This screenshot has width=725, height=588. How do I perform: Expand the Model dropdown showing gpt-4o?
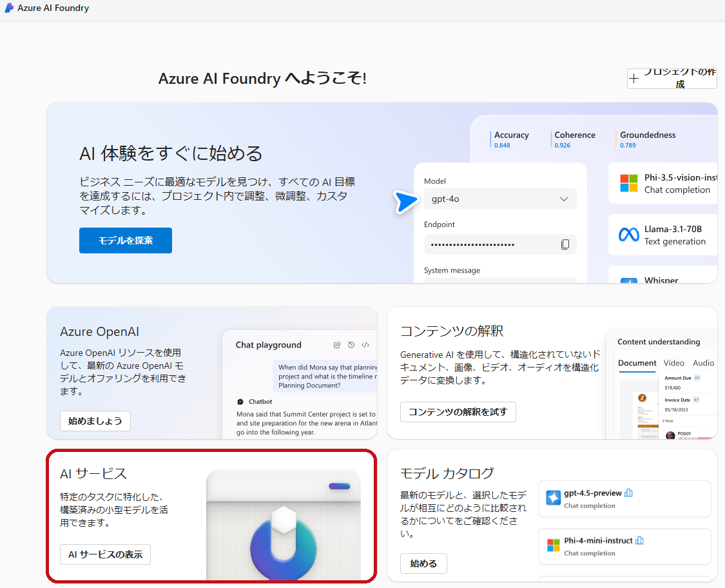pyautogui.click(x=500, y=199)
